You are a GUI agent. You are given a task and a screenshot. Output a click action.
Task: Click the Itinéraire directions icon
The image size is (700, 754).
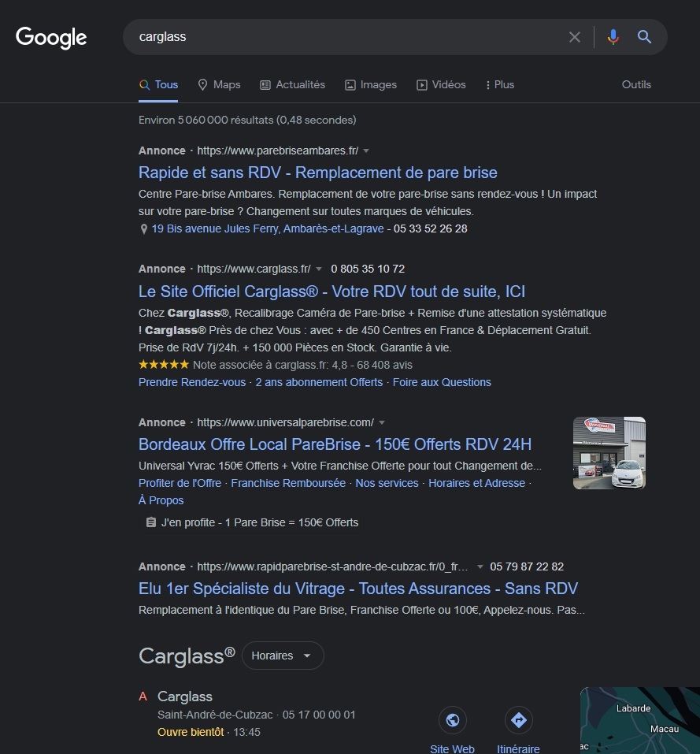518,720
